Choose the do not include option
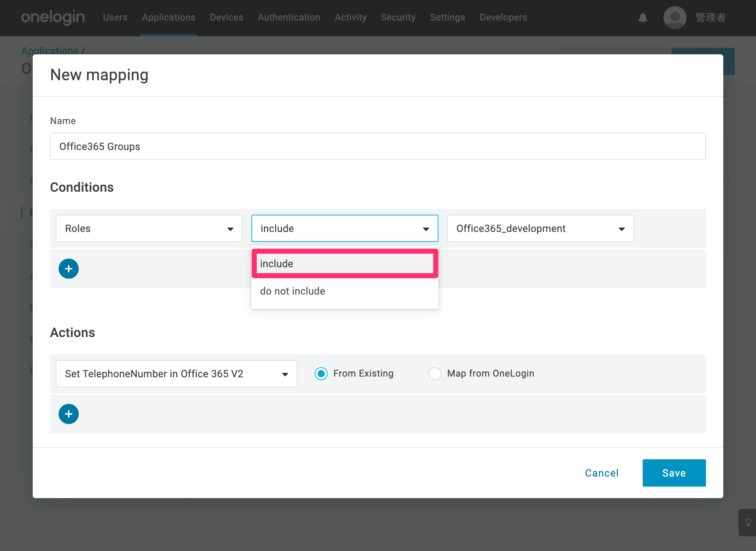This screenshot has width=756, height=551. tap(345, 291)
